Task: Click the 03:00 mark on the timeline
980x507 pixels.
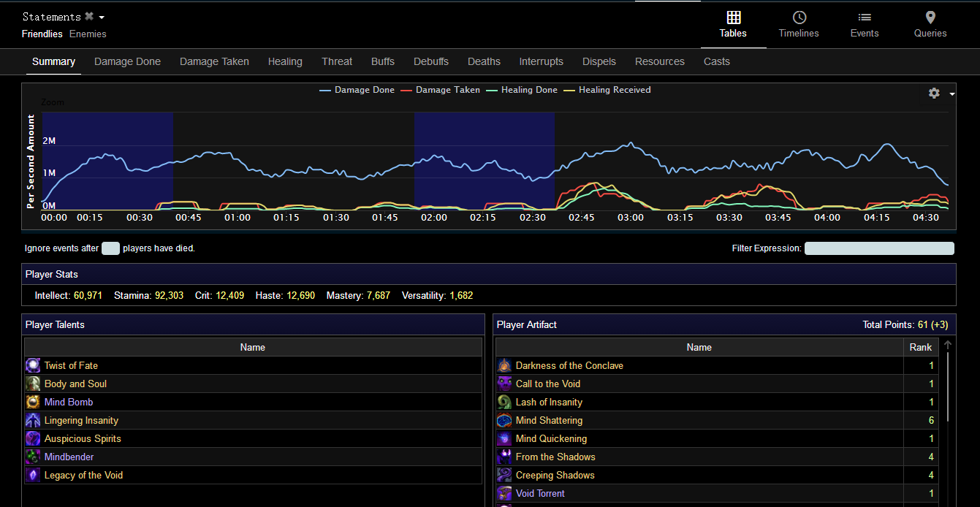Action: point(631,217)
